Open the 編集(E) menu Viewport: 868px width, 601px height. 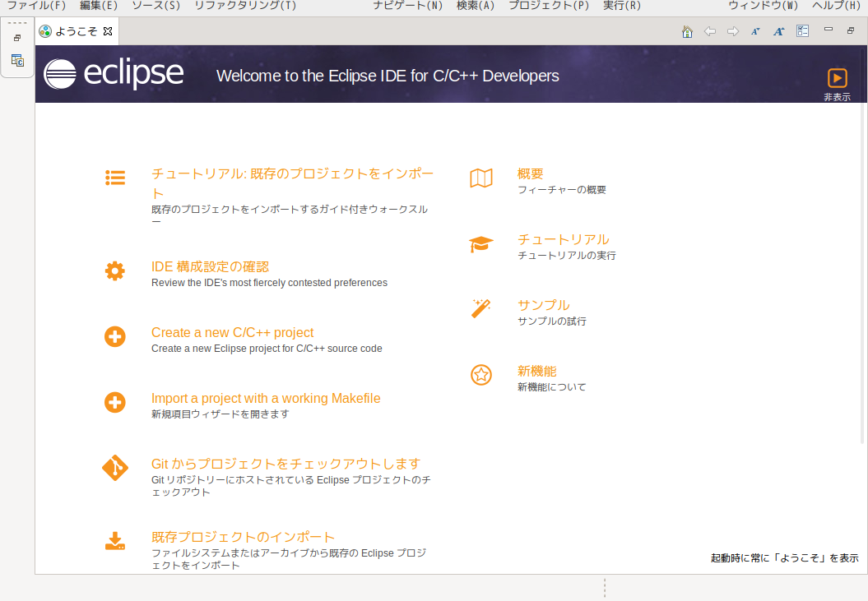[99, 6]
